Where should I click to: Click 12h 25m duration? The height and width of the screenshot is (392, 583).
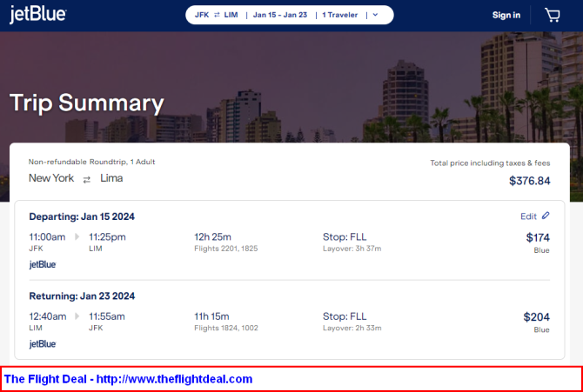212,237
